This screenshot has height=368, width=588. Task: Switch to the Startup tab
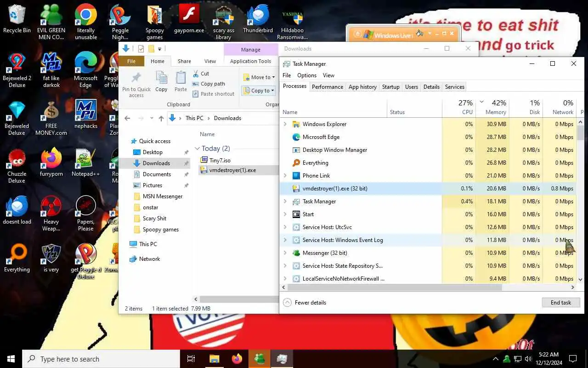391,86
